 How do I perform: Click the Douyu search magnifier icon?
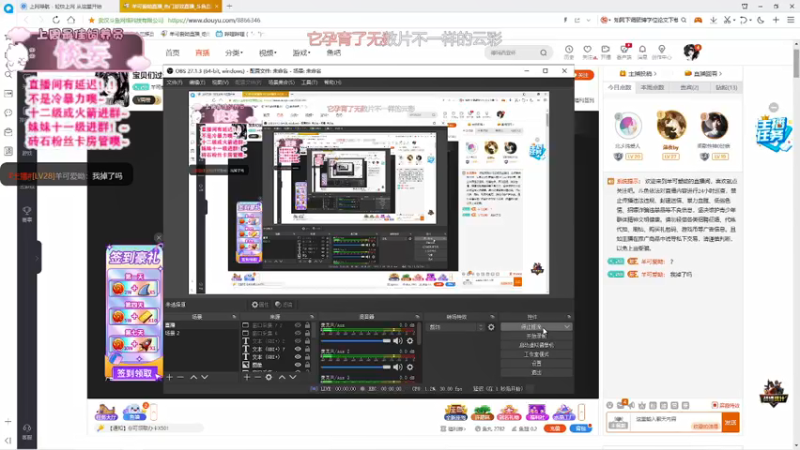pos(543,53)
